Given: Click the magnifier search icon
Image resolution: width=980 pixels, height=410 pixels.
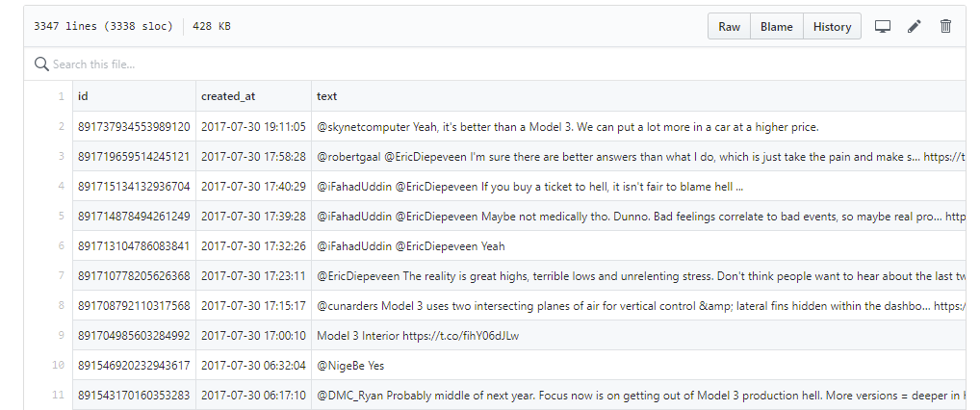Looking at the screenshot, I should (x=41, y=64).
